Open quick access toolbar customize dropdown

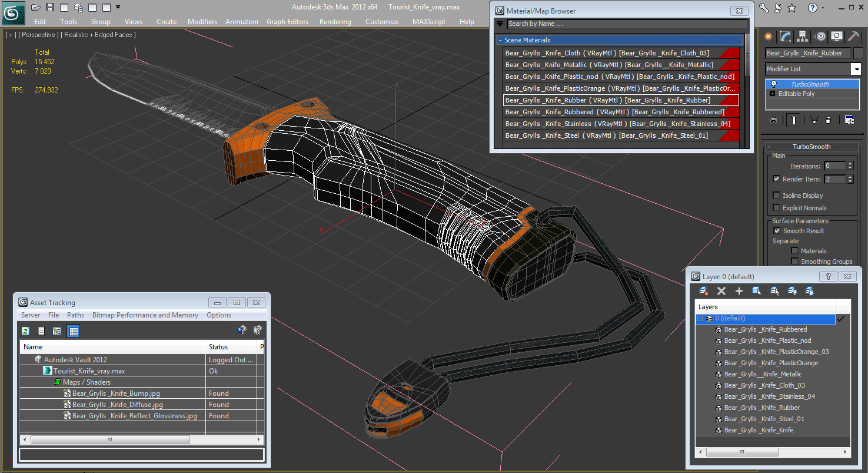pyautogui.click(x=118, y=7)
